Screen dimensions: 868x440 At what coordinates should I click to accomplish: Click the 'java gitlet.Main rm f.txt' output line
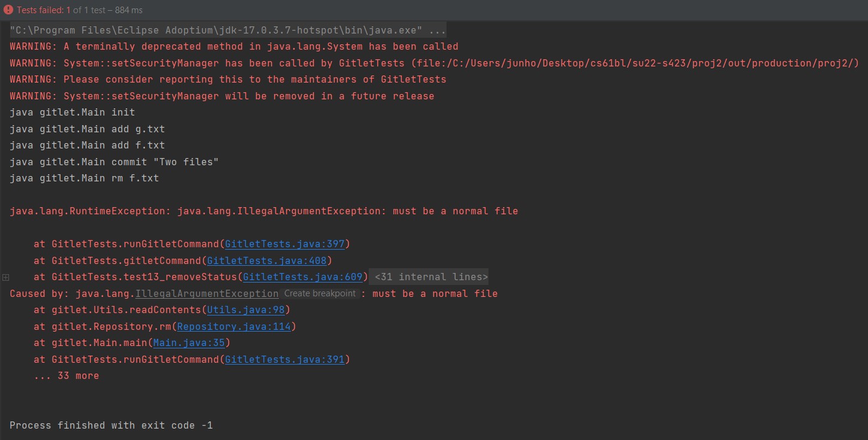(84, 178)
